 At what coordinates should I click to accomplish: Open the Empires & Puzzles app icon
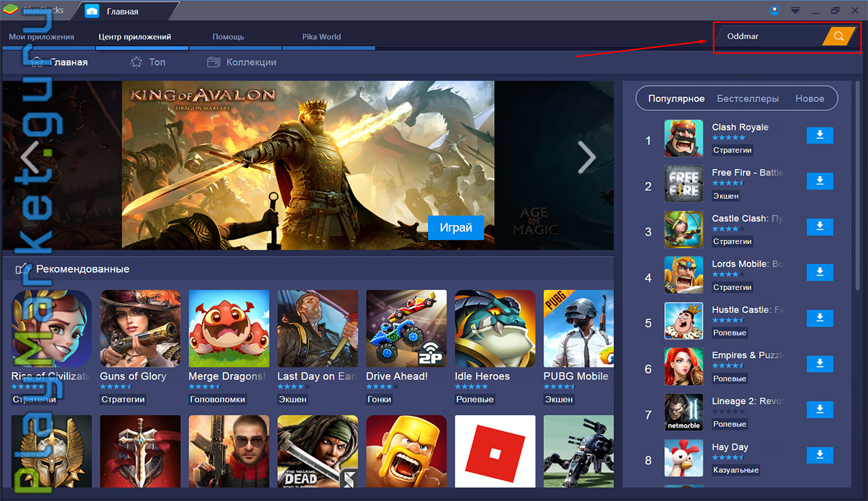point(684,367)
